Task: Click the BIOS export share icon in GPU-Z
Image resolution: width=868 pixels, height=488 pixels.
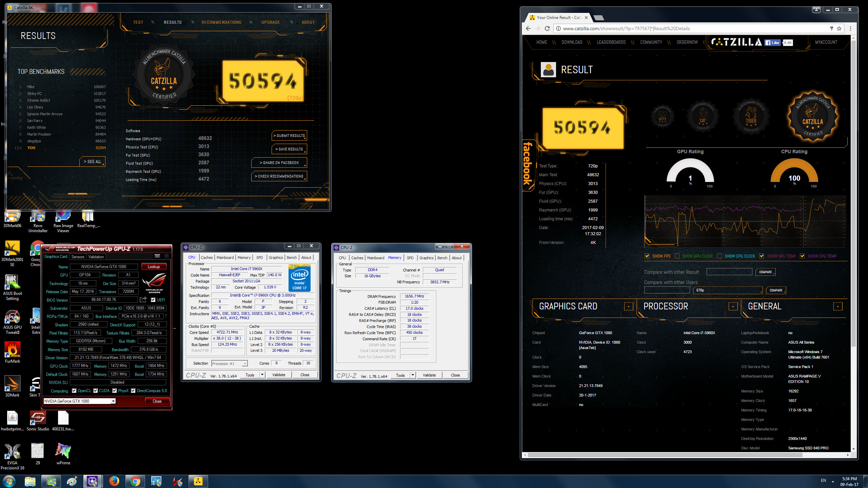Action: click(143, 300)
